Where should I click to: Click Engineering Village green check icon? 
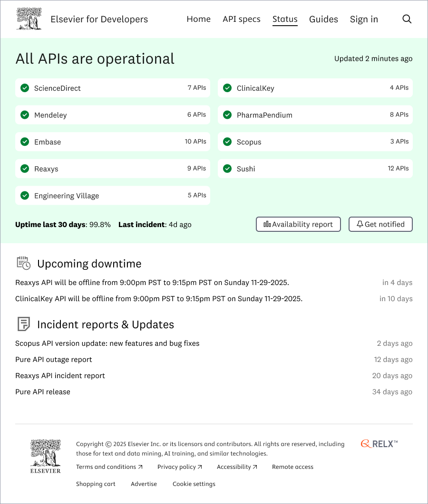tap(25, 195)
